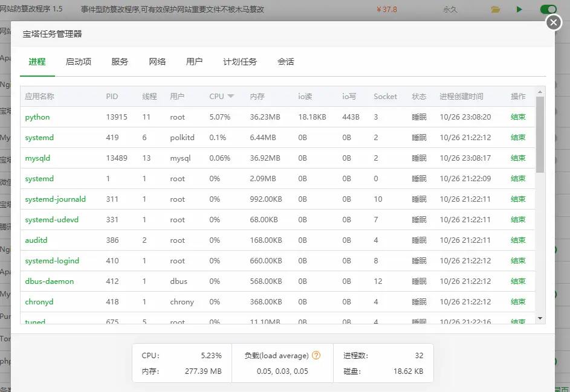Close the 宝塔任务管理器 dialog
This screenshot has width=570, height=392.
click(x=554, y=22)
